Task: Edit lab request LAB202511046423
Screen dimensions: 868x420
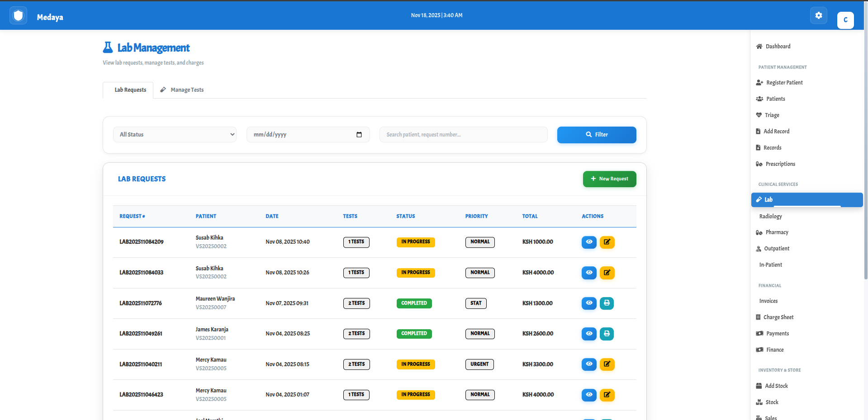Action: click(x=607, y=395)
